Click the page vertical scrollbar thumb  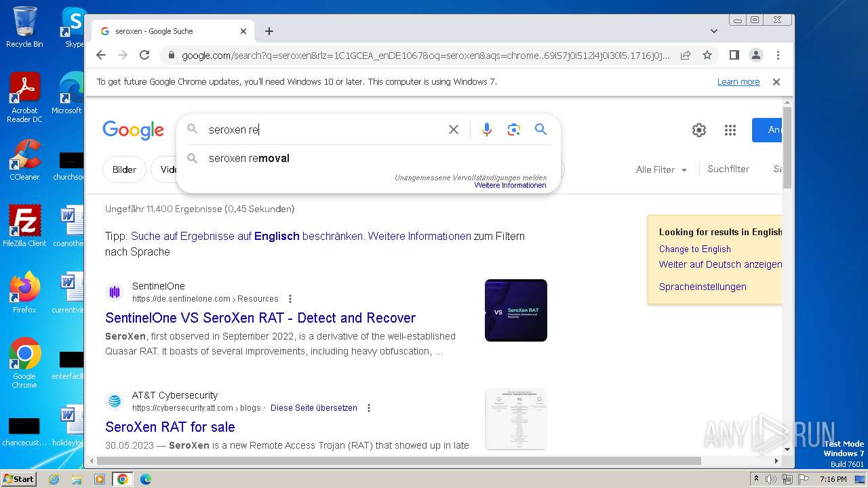(x=787, y=147)
